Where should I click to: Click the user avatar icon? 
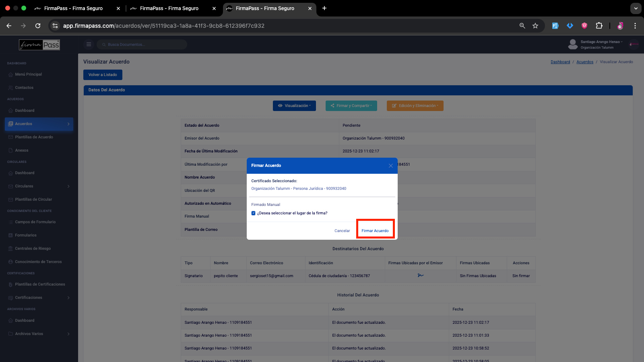[573, 44]
